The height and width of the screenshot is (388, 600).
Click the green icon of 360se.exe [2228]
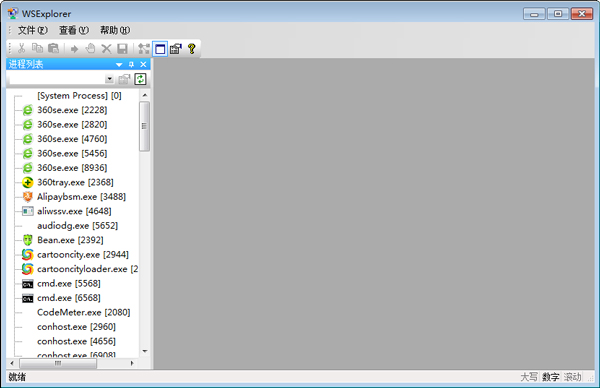(x=28, y=110)
